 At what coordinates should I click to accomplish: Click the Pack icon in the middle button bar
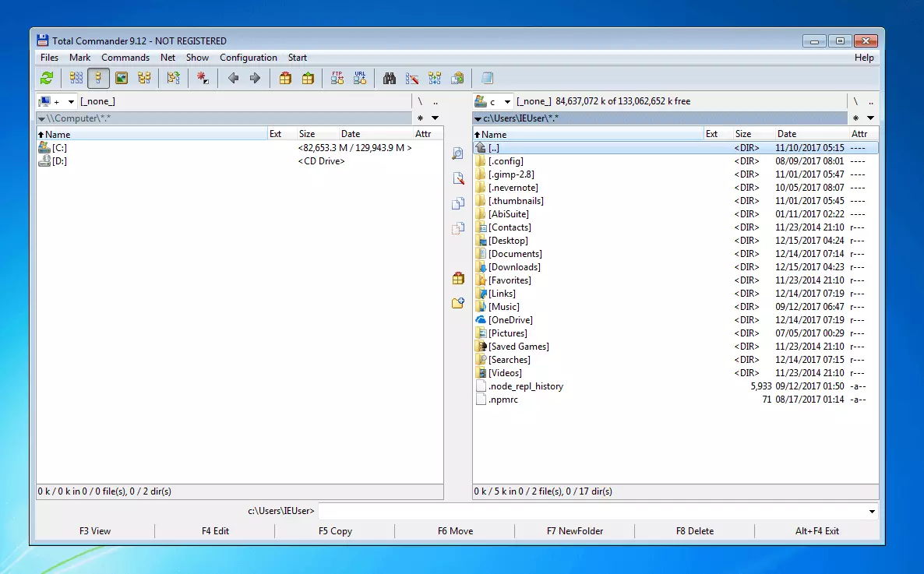click(458, 278)
